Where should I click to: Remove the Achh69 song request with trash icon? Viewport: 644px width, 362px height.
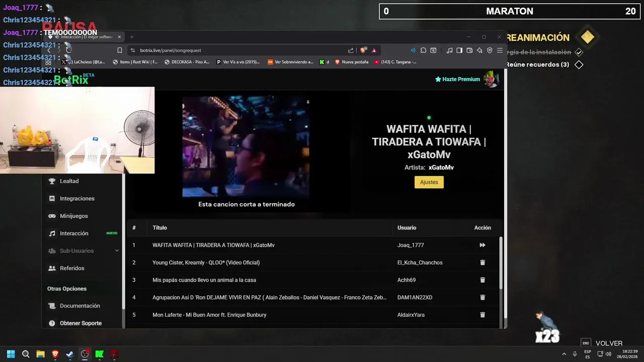482,280
